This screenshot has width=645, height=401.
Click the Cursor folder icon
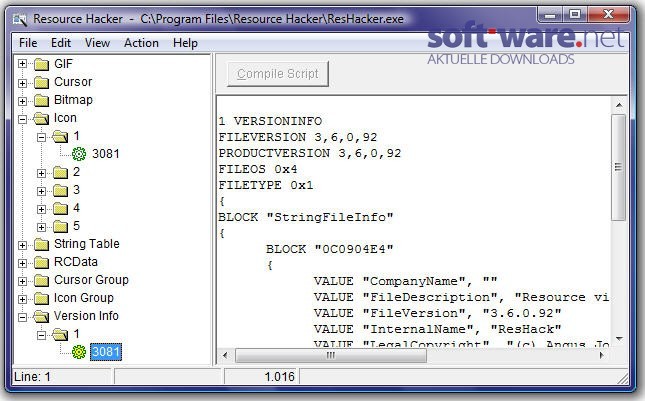pos(41,82)
